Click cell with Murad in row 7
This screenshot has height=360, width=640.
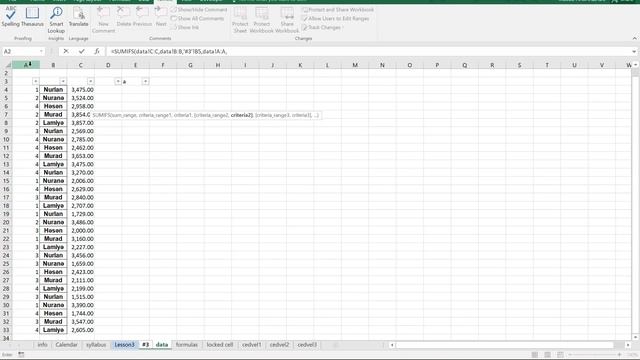point(53,115)
